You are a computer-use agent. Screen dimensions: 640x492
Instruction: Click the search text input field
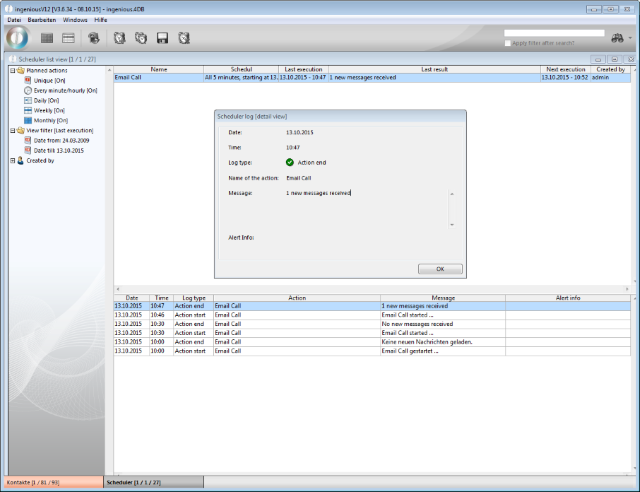554,32
